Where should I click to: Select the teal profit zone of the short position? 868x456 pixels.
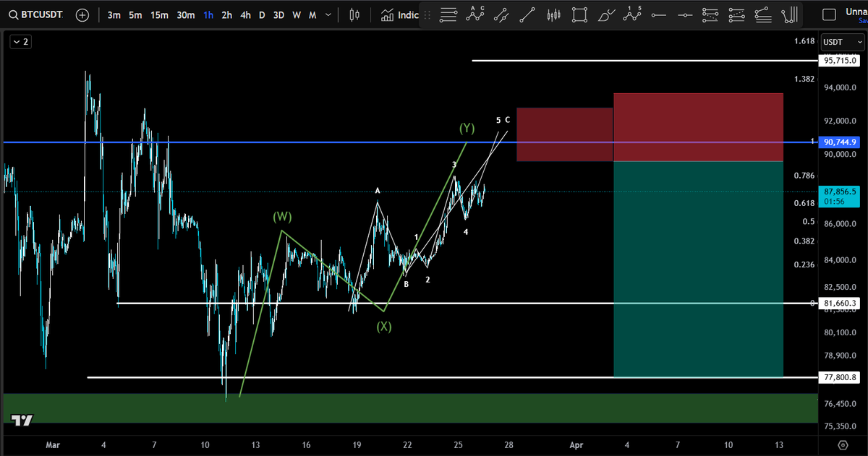click(x=698, y=269)
